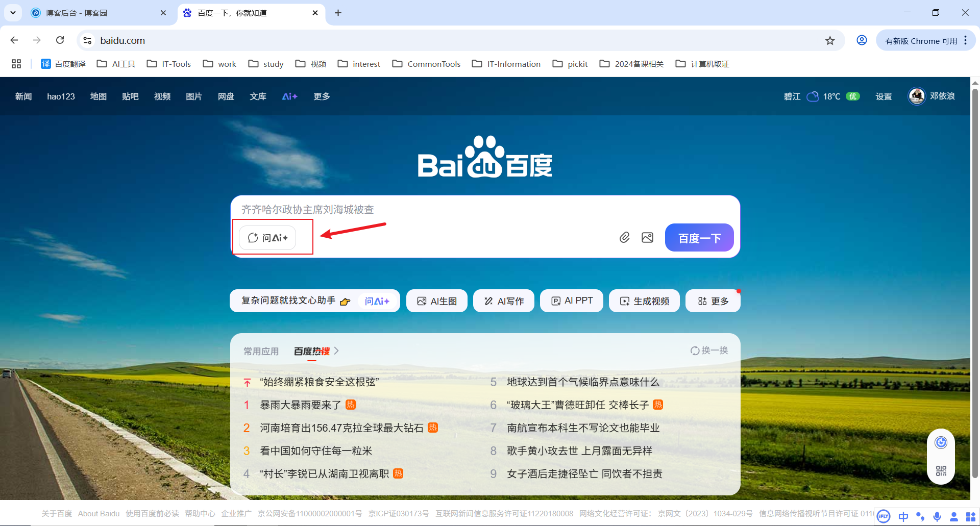
Task: Open 文库 in the top nav
Action: (x=258, y=96)
